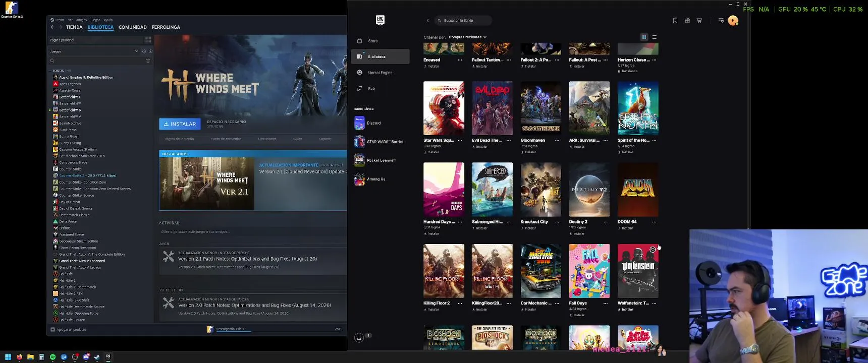This screenshot has height=363, width=868.
Task: Open the Epic gift/redeem icon
Action: point(687,21)
